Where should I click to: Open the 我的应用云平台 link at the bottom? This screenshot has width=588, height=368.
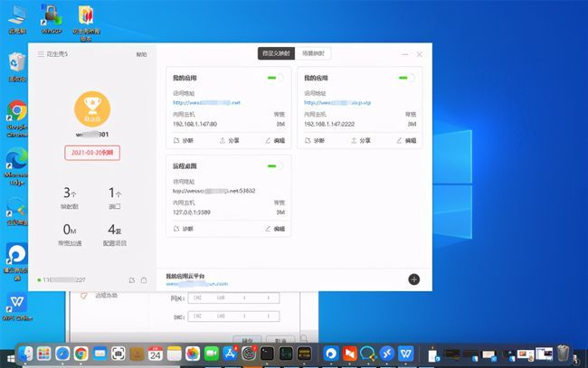(197, 284)
